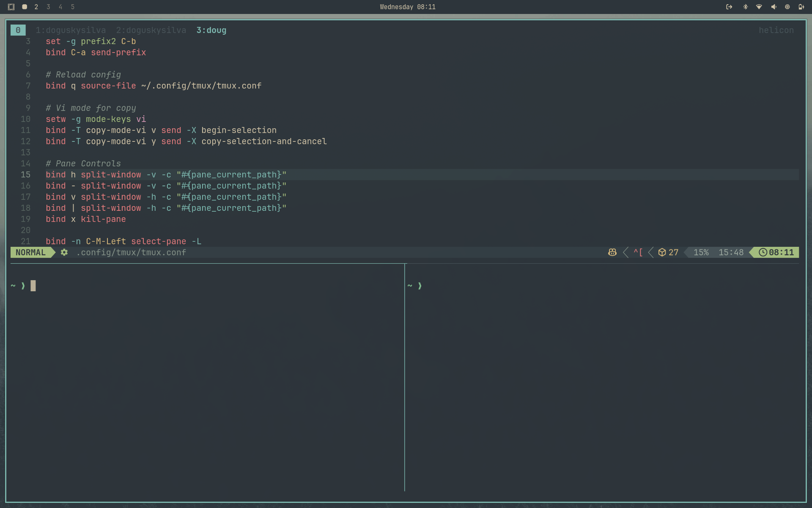Click the logout icon in system tray
The image size is (812, 508).
pyautogui.click(x=729, y=7)
